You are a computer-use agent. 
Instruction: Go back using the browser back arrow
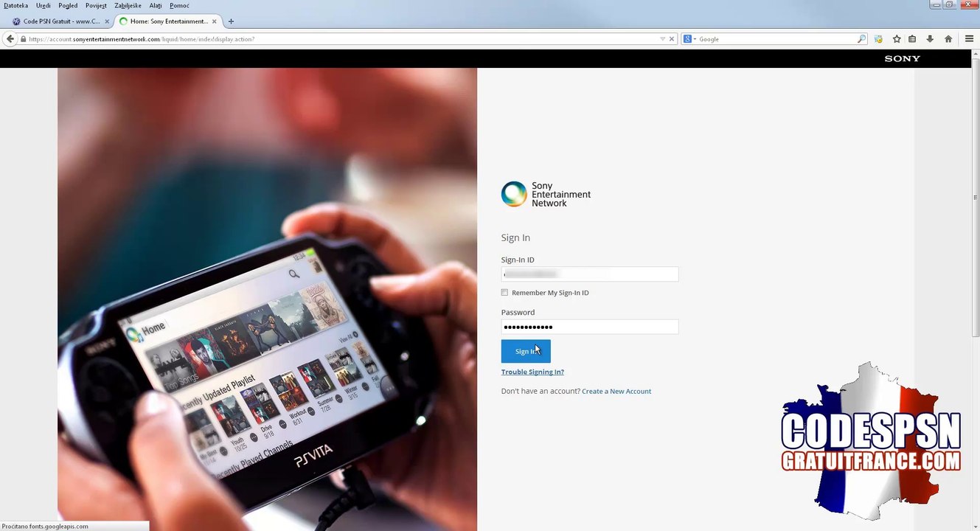(x=10, y=39)
